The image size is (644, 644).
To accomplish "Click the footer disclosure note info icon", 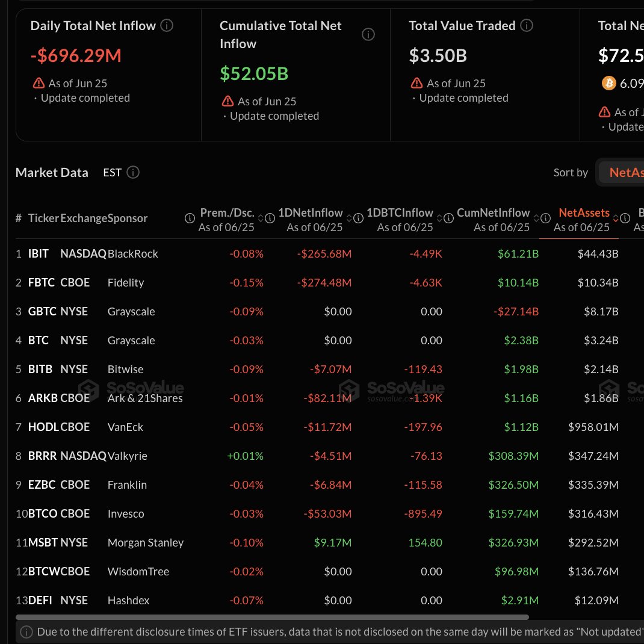I will click(x=26, y=632).
